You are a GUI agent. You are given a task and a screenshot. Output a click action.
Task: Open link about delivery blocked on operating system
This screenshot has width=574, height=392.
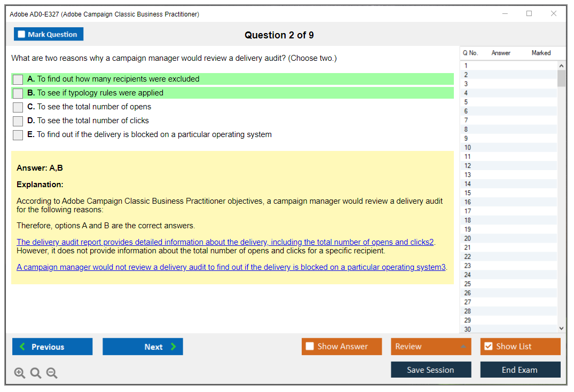[x=231, y=267]
